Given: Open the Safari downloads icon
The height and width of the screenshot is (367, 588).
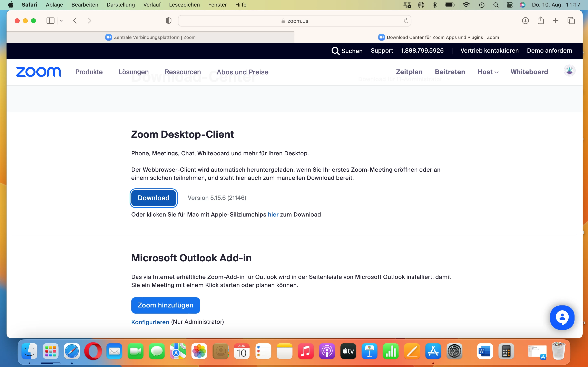Looking at the screenshot, I should pos(525,21).
